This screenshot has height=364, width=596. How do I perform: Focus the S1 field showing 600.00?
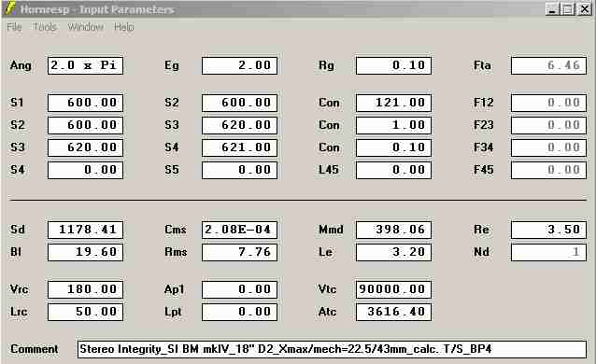click(x=86, y=103)
